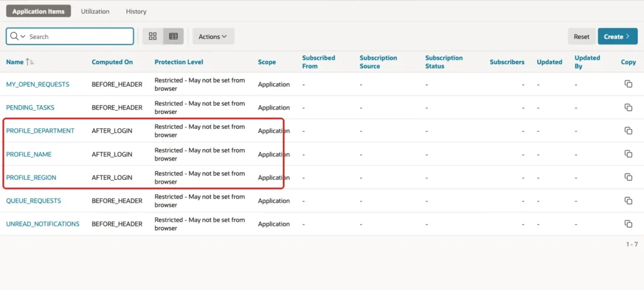This screenshot has width=644, height=290.
Task: Open search column selector magnifier dropdown
Action: pos(17,36)
